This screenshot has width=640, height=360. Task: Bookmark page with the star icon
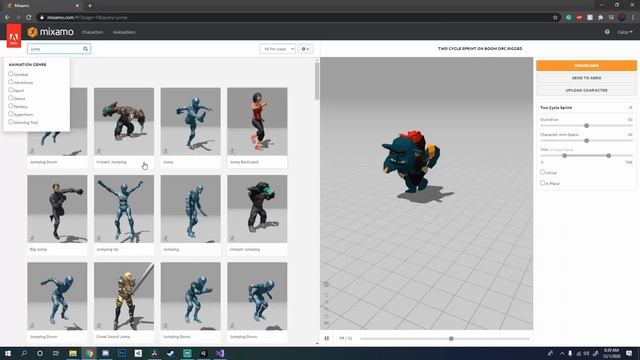[x=555, y=18]
